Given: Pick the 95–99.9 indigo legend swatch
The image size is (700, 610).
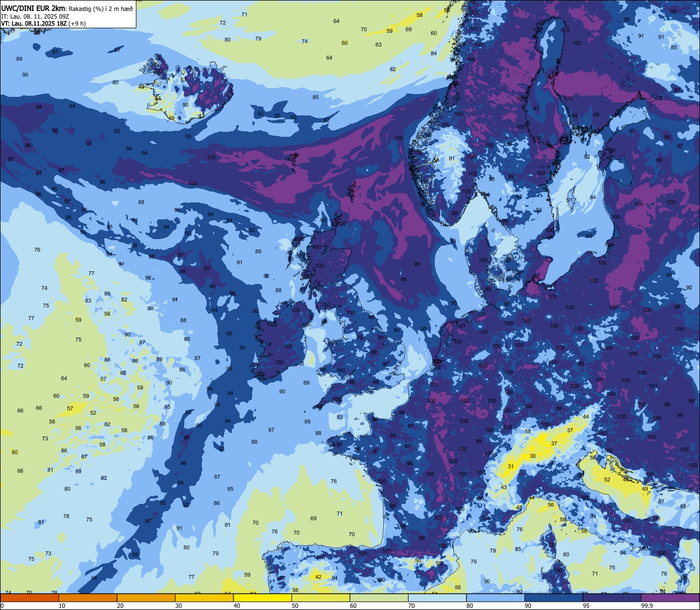Looking at the screenshot, I should point(612,597).
